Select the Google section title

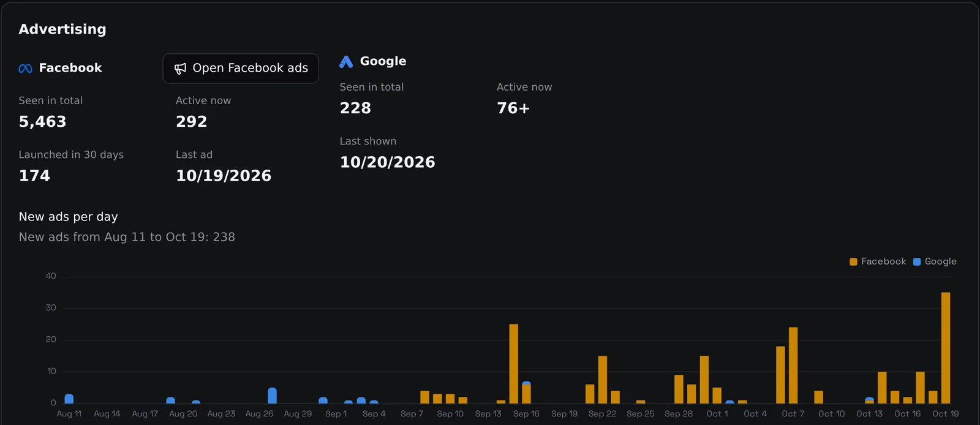(383, 61)
